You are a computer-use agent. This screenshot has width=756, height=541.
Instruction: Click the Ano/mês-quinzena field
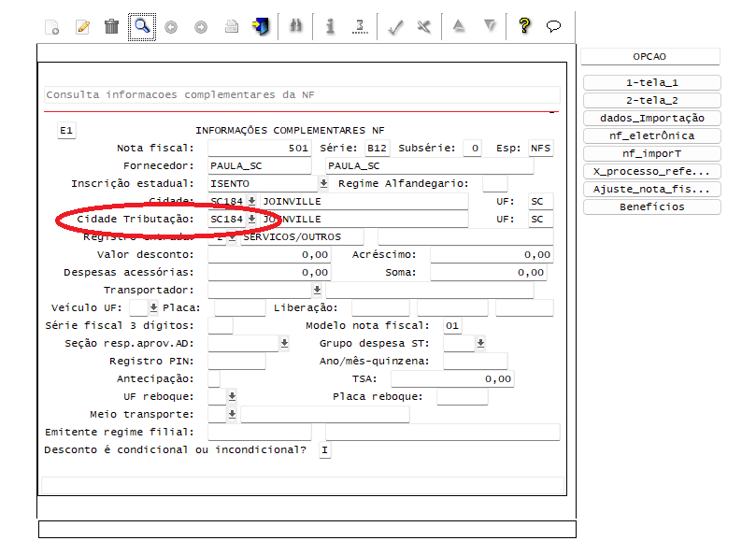476,362
